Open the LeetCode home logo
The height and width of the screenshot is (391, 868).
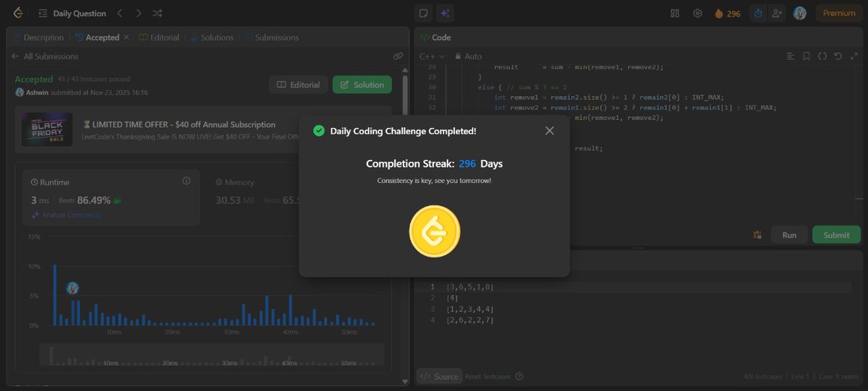[x=18, y=13]
